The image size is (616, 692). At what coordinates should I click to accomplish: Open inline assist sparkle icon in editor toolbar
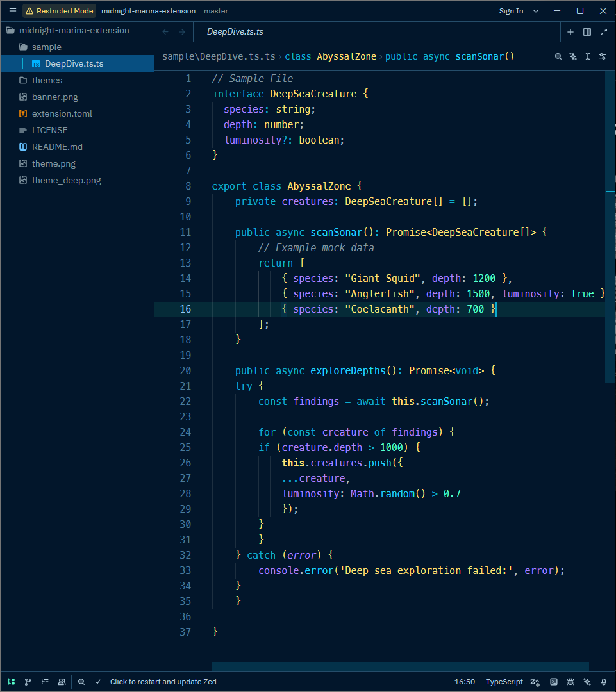[573, 56]
